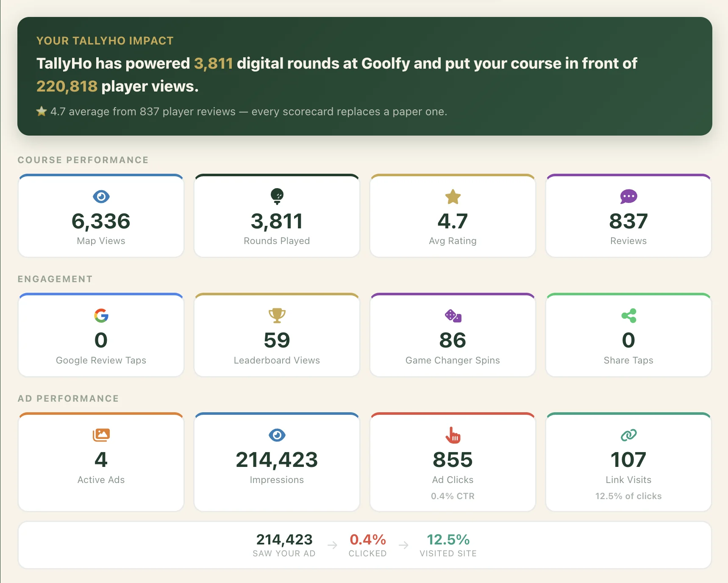Click the Rounds Played label

pyautogui.click(x=277, y=241)
